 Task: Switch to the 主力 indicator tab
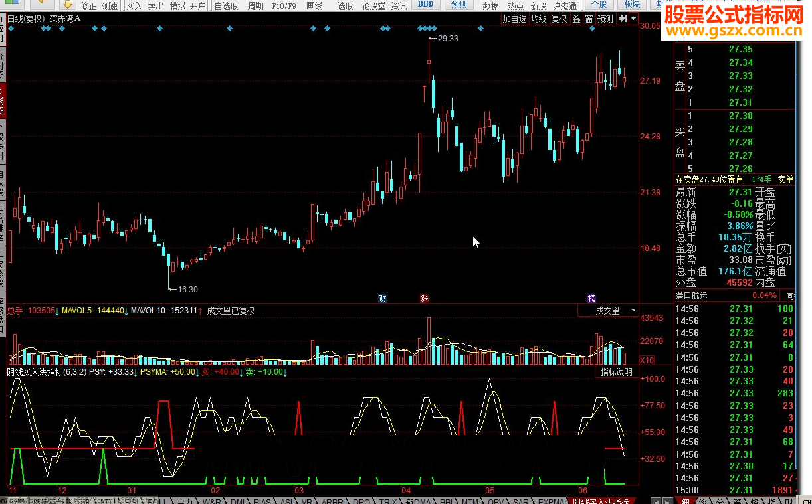point(185,501)
